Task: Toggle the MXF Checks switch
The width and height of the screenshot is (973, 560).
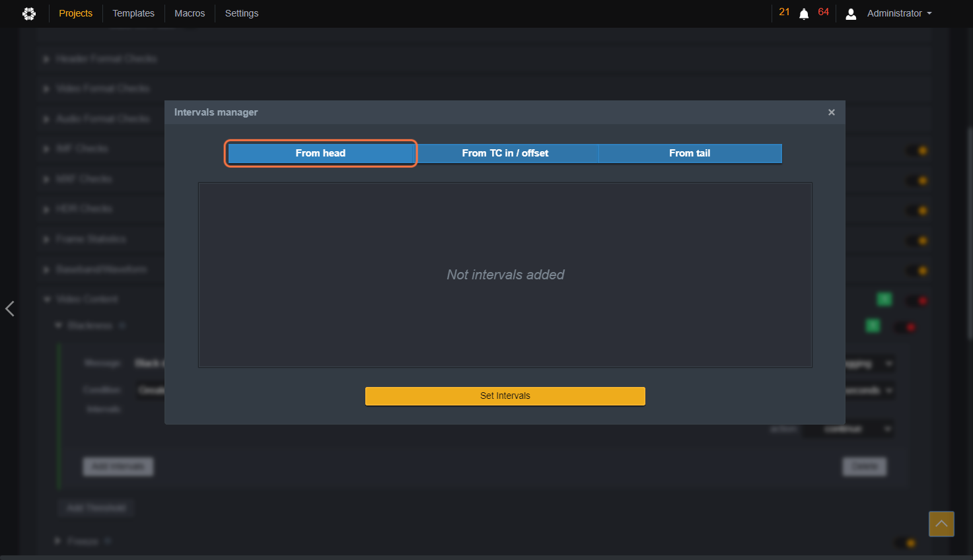Action: [917, 180]
